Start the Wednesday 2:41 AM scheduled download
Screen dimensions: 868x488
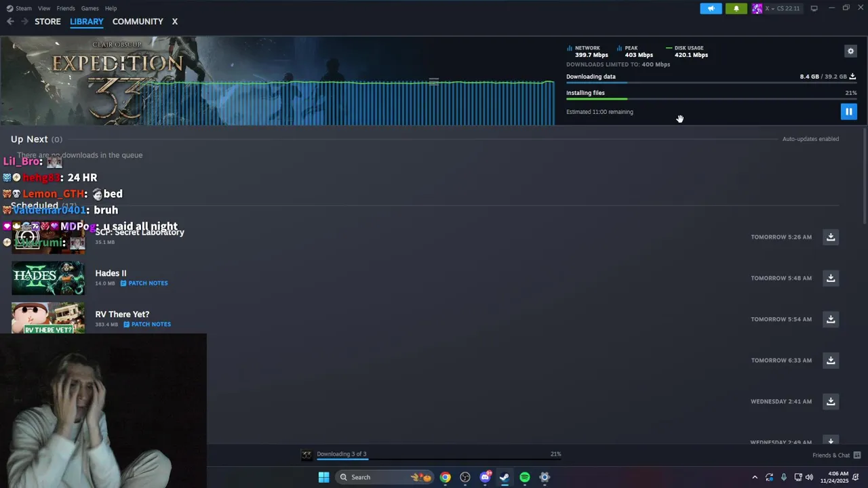[x=831, y=401]
